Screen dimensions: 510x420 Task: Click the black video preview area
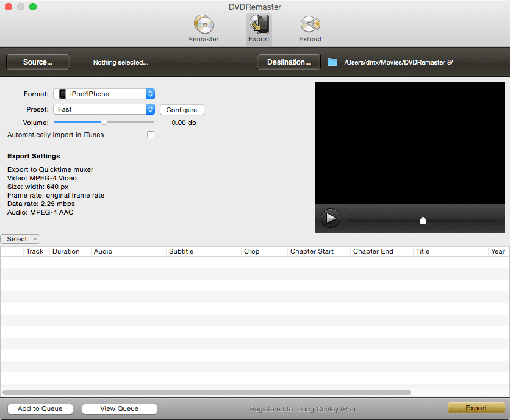coord(410,143)
